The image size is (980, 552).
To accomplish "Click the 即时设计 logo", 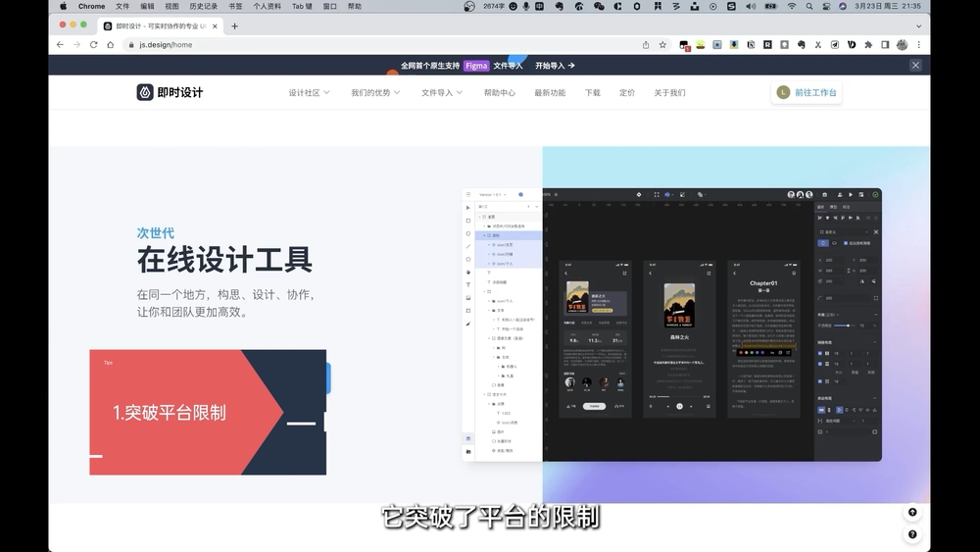I will coord(170,92).
